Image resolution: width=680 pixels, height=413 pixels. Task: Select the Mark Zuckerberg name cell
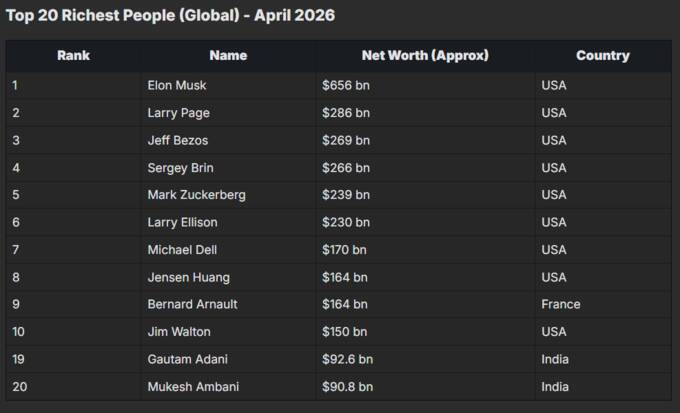[x=229, y=195]
